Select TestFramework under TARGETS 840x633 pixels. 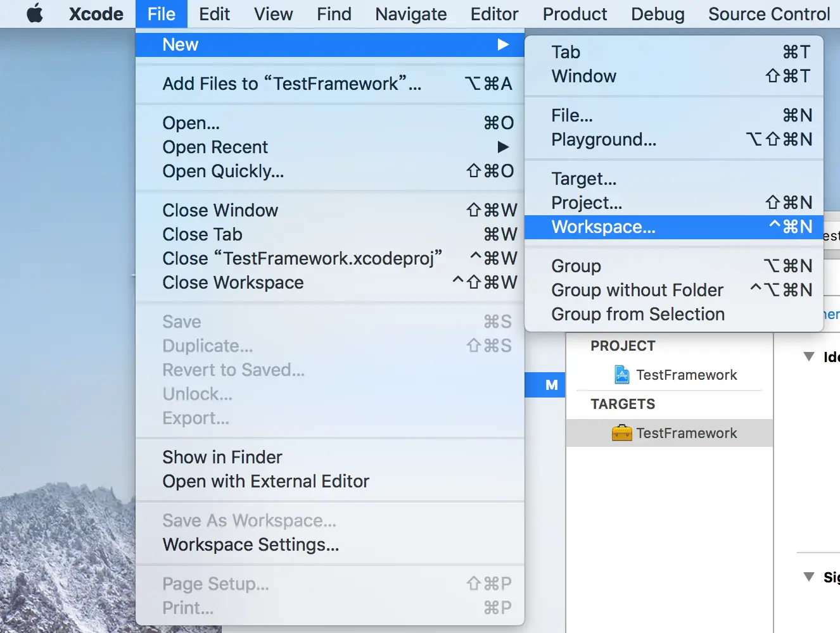pyautogui.click(x=670, y=433)
